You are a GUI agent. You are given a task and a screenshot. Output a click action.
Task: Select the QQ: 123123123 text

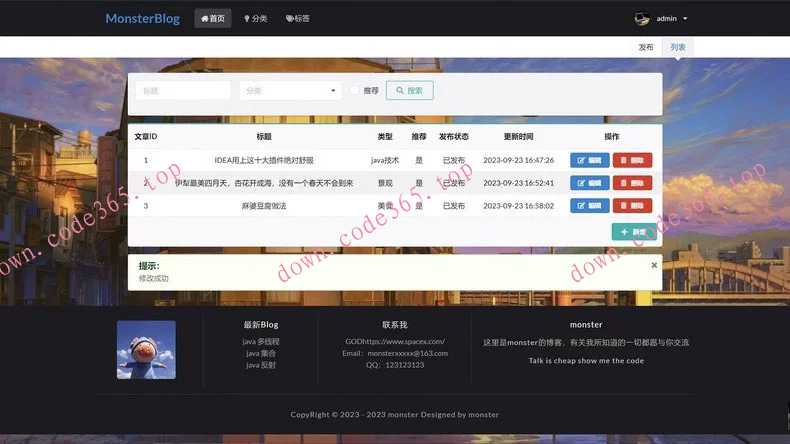pyautogui.click(x=394, y=365)
